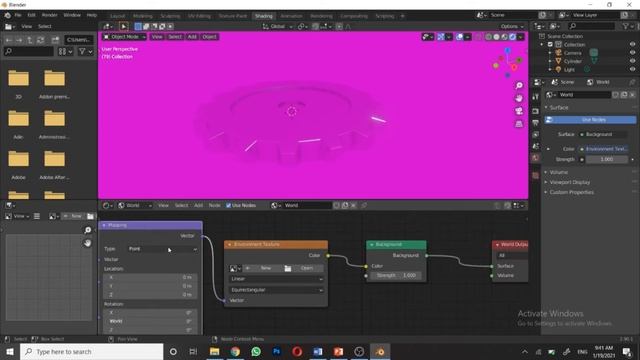Enable solid viewport shading mode
This screenshot has height=360, width=640.
(x=496, y=37)
